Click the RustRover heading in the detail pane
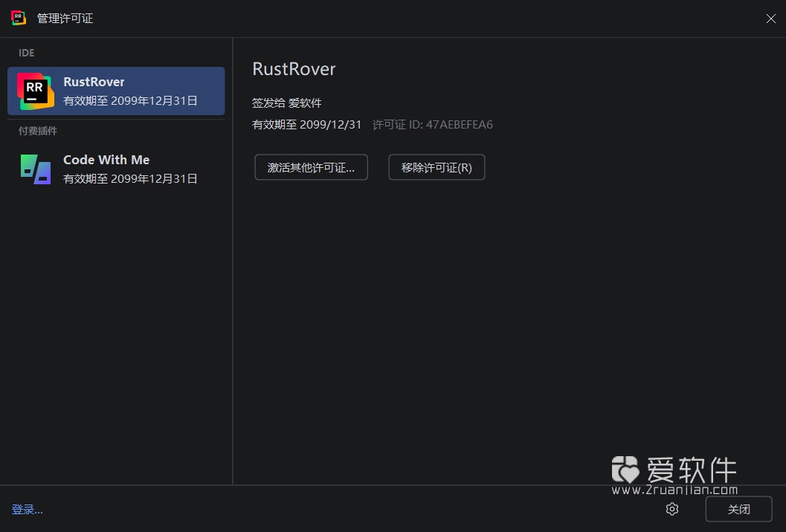 point(294,68)
